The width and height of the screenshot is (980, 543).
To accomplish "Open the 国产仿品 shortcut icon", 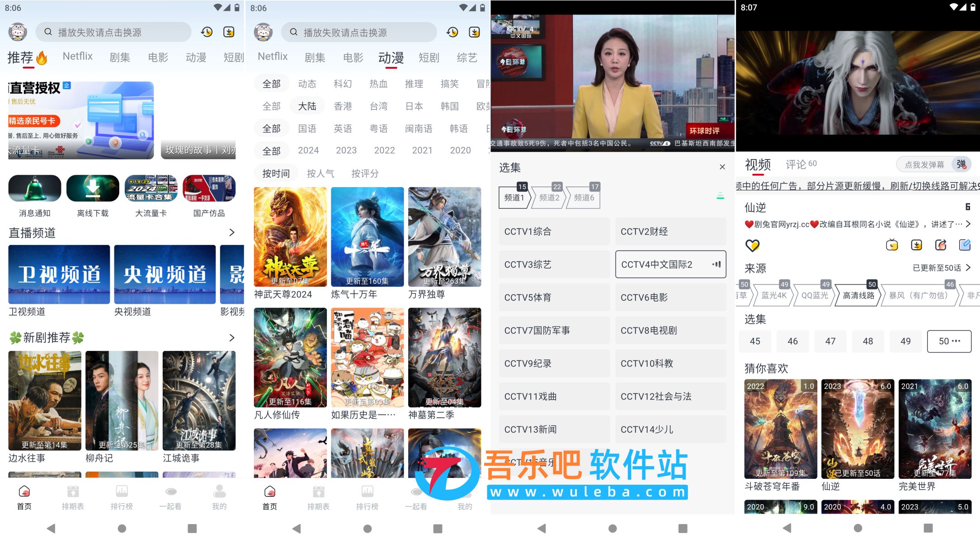I will [209, 188].
